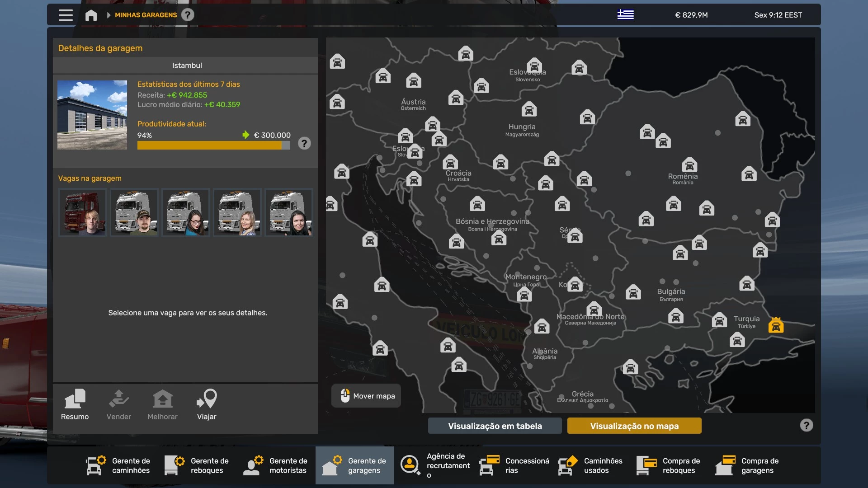
Task: Open Gerente de caminhões tab
Action: click(118, 465)
